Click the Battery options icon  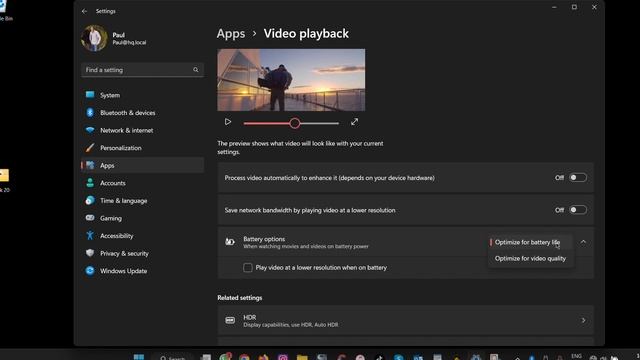(x=230, y=242)
